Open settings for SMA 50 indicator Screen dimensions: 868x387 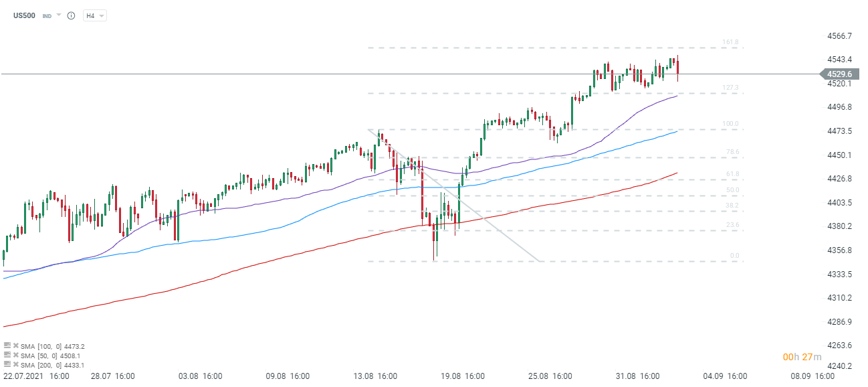pyautogui.click(x=7, y=356)
